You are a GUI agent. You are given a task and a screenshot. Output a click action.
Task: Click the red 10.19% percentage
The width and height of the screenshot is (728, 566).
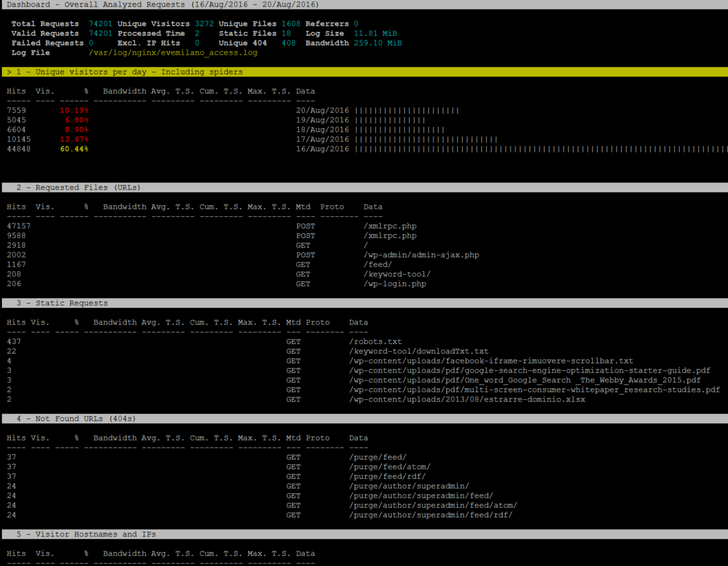click(x=74, y=111)
